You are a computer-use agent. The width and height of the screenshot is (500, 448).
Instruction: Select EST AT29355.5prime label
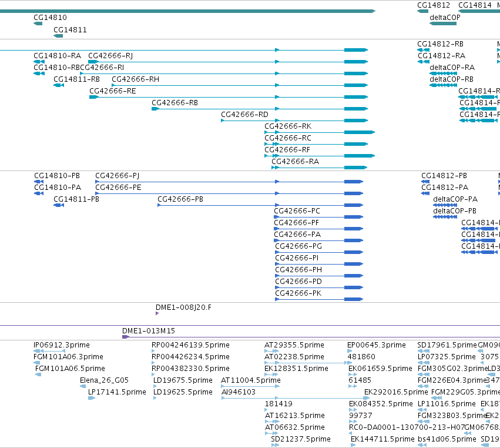coord(294,345)
